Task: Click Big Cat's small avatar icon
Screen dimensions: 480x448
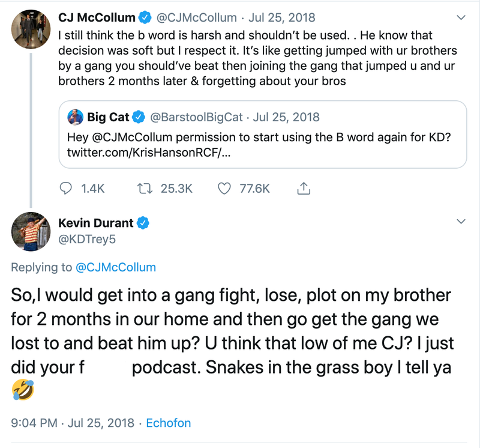Action: 75,117
